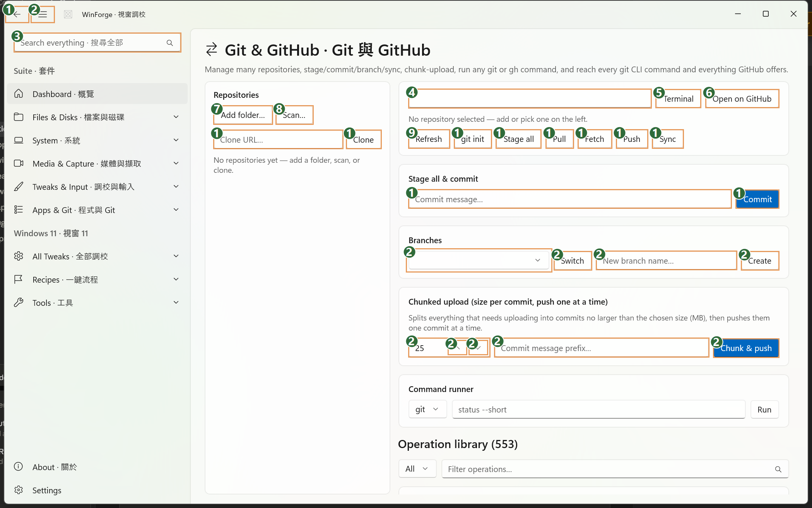Click the System laptop icon

click(x=19, y=140)
